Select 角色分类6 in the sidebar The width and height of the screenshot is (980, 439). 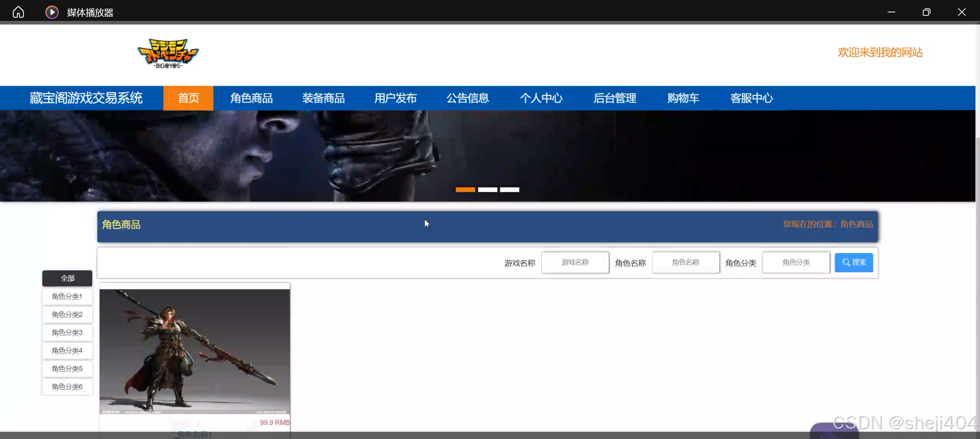67,387
